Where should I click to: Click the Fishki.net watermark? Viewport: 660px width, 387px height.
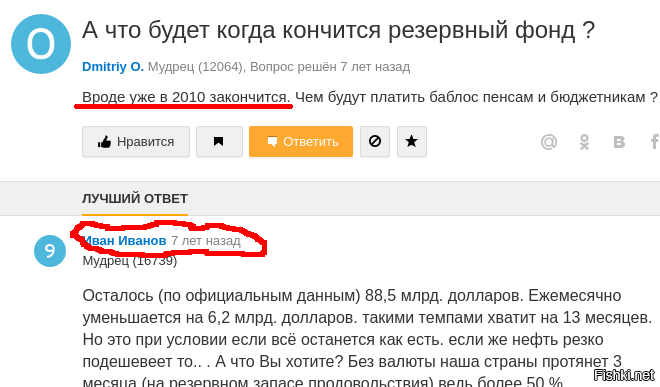pyautogui.click(x=624, y=374)
